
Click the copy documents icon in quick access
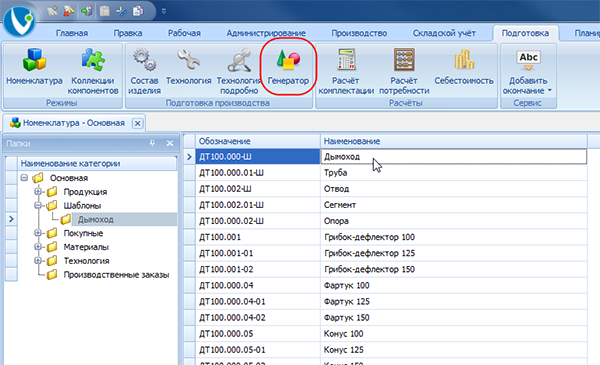[138, 11]
